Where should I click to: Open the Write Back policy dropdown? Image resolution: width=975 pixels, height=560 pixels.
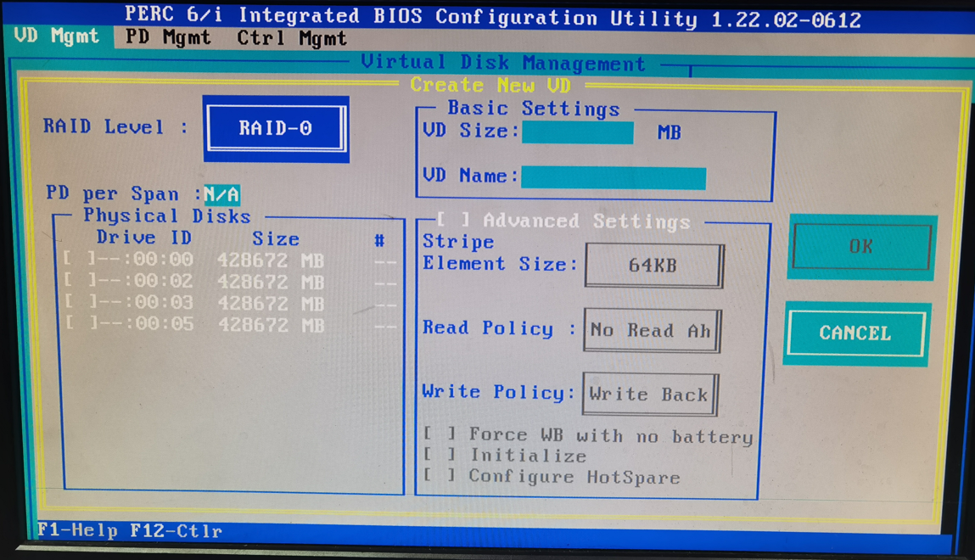click(650, 394)
